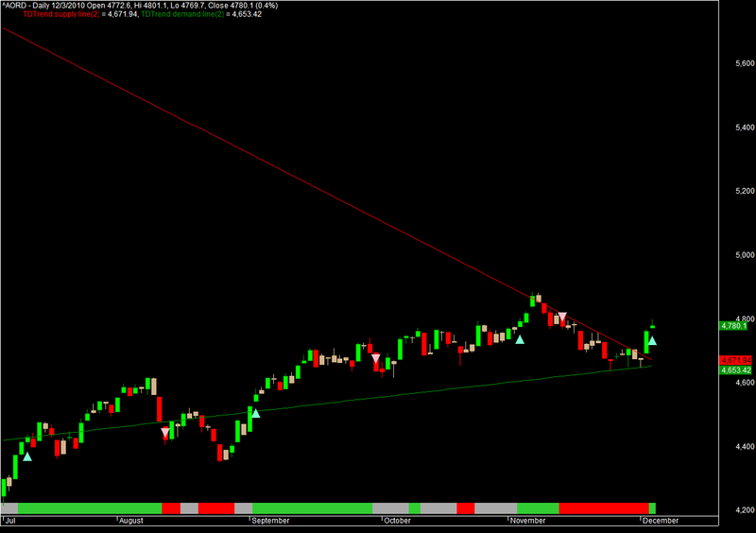
Task: Click the down-arrow sell signal in mid-November
Action: tap(562, 318)
